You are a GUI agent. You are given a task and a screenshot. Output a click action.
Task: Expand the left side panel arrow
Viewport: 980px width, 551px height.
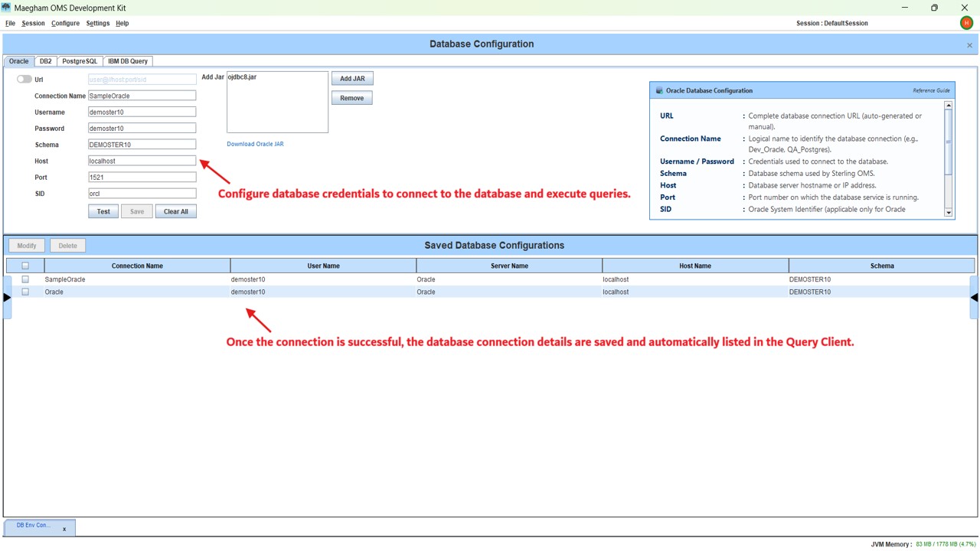(6, 297)
